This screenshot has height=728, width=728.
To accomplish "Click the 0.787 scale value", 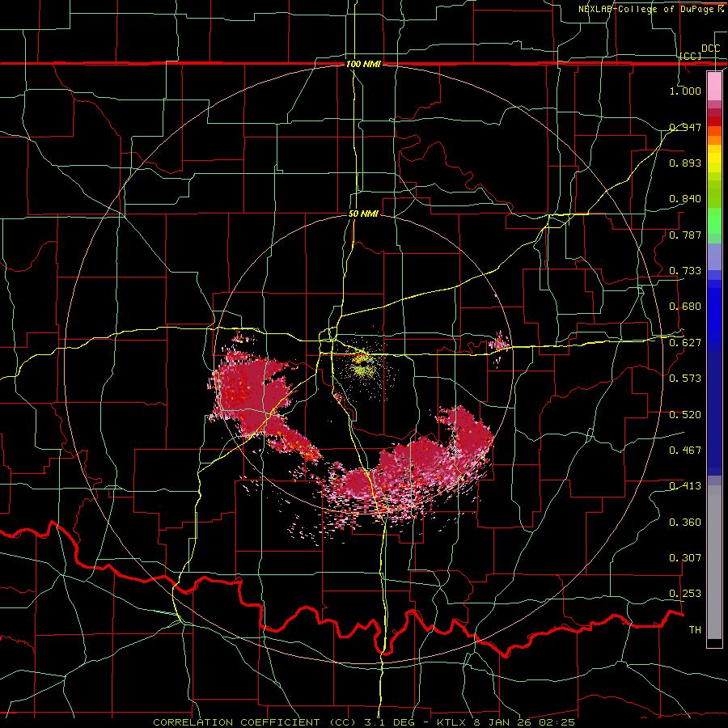I will [685, 235].
